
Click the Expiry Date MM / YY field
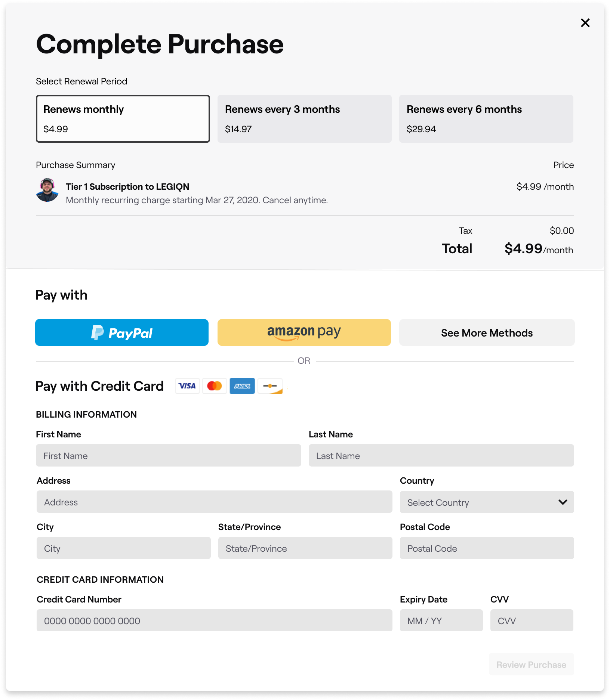441,621
